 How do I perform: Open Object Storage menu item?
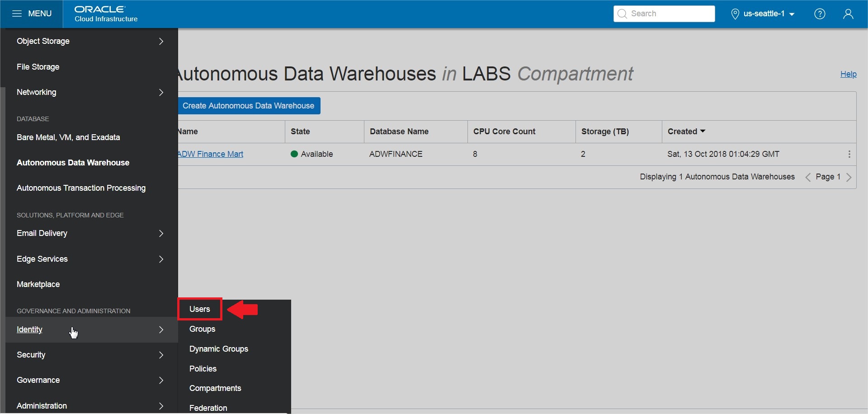pyautogui.click(x=43, y=41)
